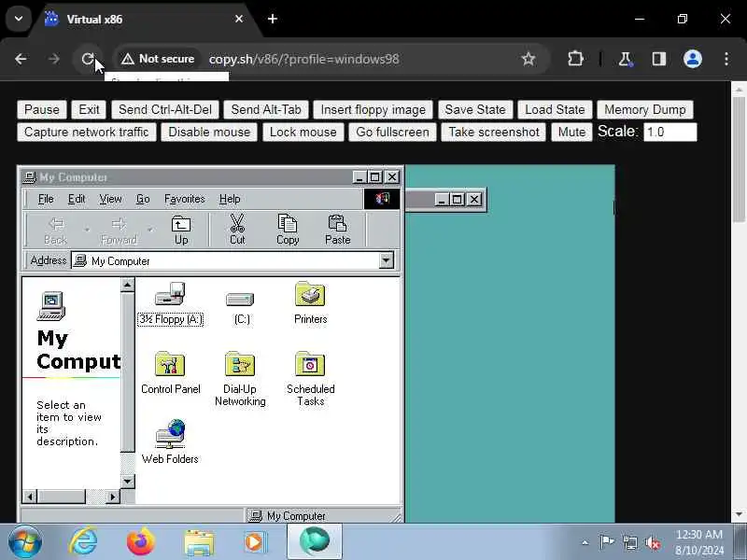Open the Chrome profile avatar
Screen dimensions: 747x560
point(692,59)
